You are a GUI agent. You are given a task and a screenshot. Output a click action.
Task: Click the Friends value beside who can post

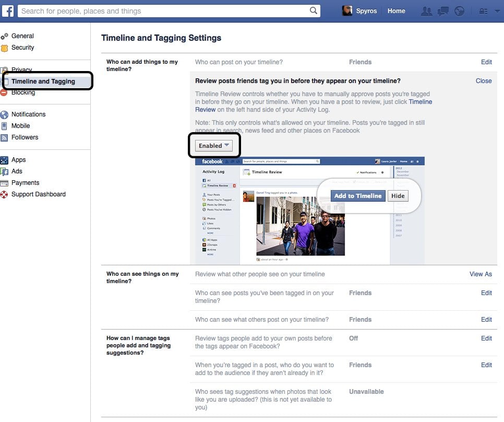pyautogui.click(x=360, y=62)
